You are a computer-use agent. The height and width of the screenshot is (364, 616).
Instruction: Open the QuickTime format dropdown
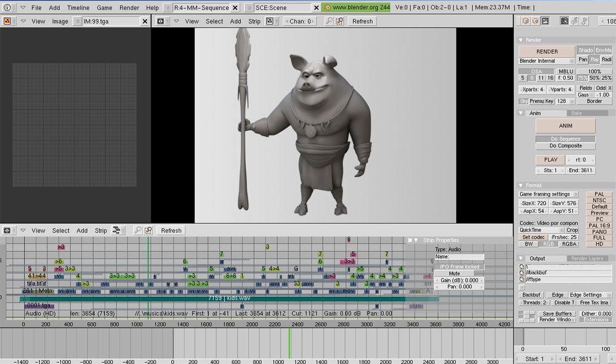[x=541, y=230]
